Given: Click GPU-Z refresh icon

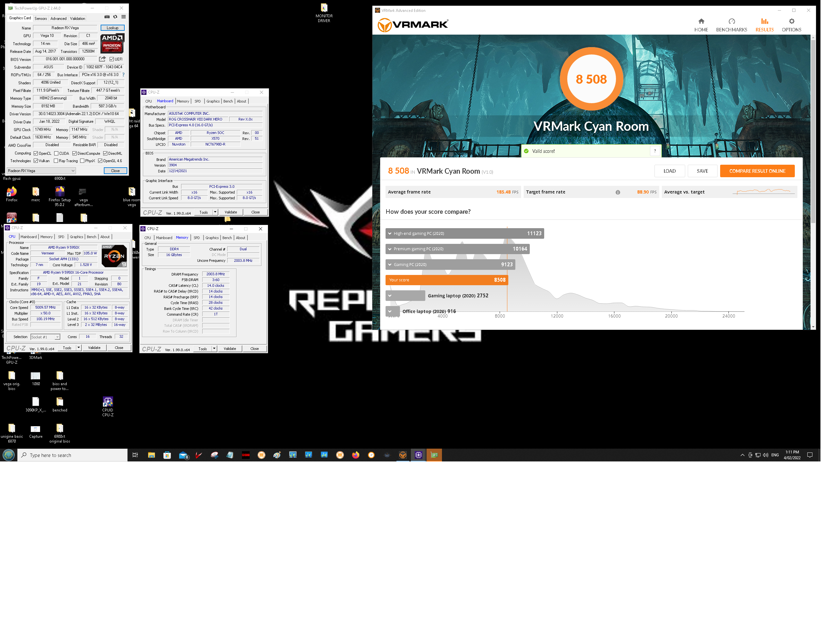Looking at the screenshot, I should tap(115, 17).
